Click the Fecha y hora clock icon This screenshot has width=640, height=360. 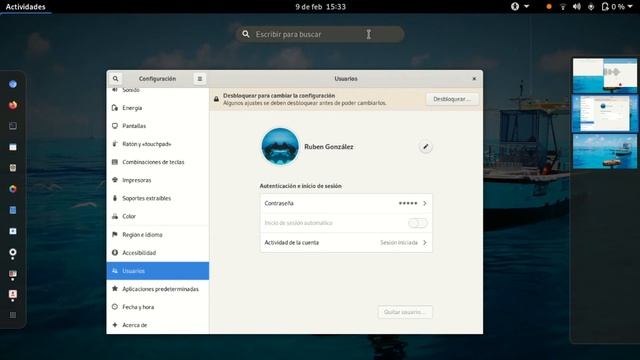(x=115, y=307)
